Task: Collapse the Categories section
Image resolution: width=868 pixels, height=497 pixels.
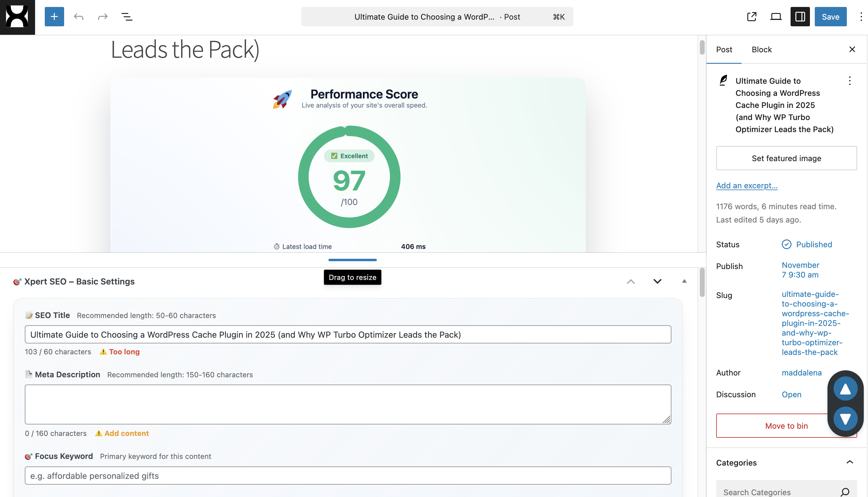Action: (x=850, y=463)
